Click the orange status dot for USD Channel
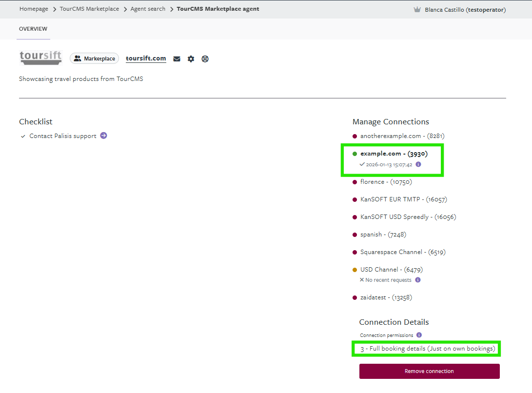 [355, 270]
